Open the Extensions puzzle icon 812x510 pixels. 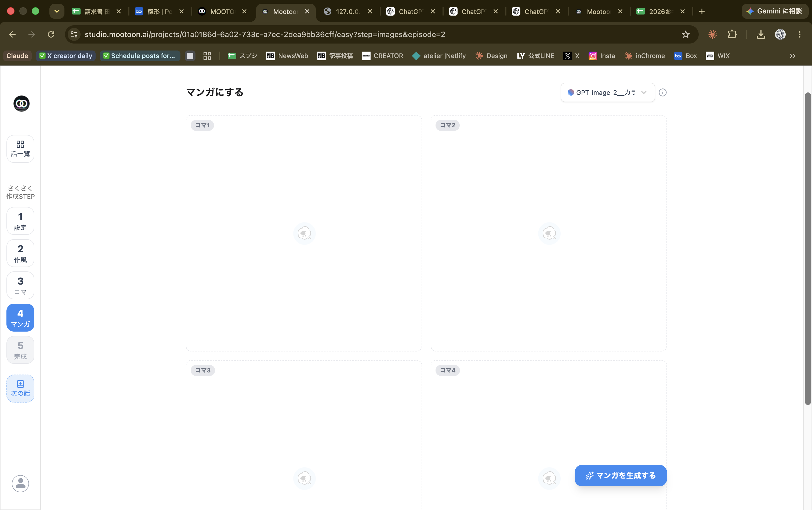732,34
